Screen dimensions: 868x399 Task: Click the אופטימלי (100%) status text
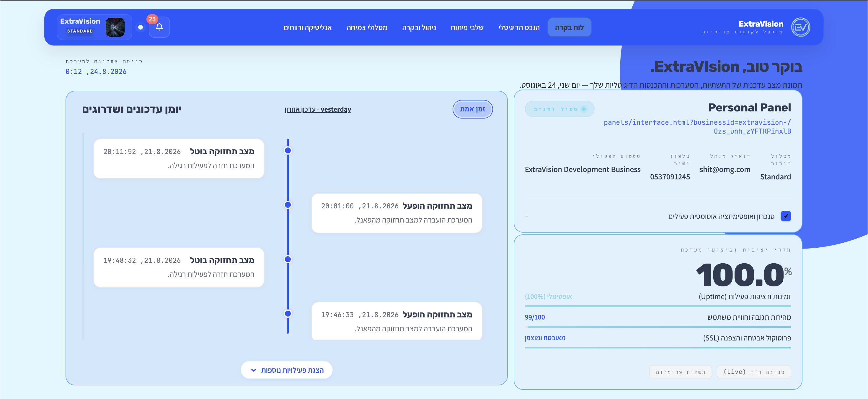tap(548, 296)
